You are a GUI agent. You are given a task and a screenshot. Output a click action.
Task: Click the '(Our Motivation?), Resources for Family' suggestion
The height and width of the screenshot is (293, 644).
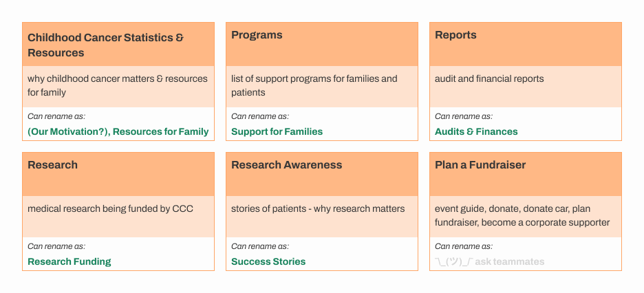118,131
